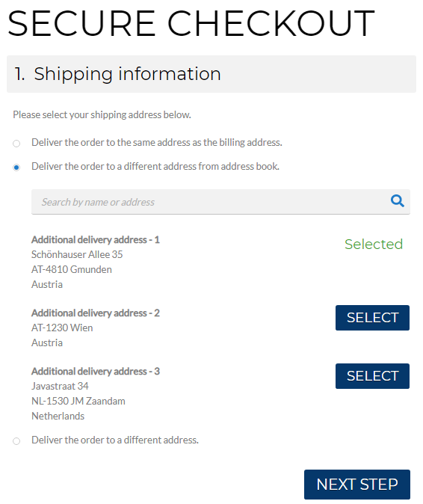
Task: Select Additional delivery address 2 button
Action: (x=372, y=318)
